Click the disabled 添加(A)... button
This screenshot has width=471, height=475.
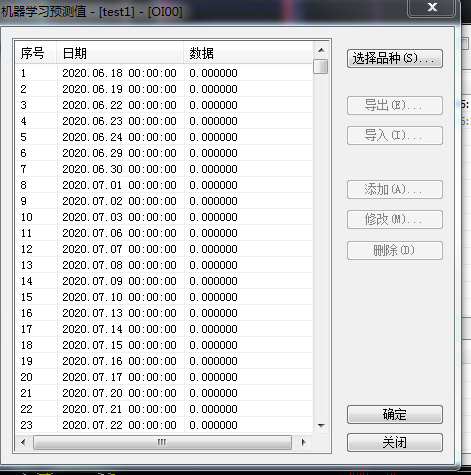395,190
